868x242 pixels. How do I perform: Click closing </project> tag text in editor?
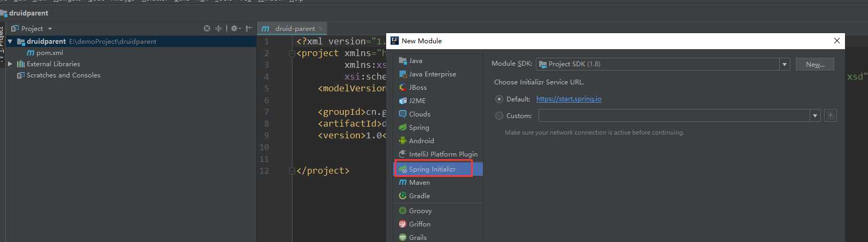(x=323, y=171)
